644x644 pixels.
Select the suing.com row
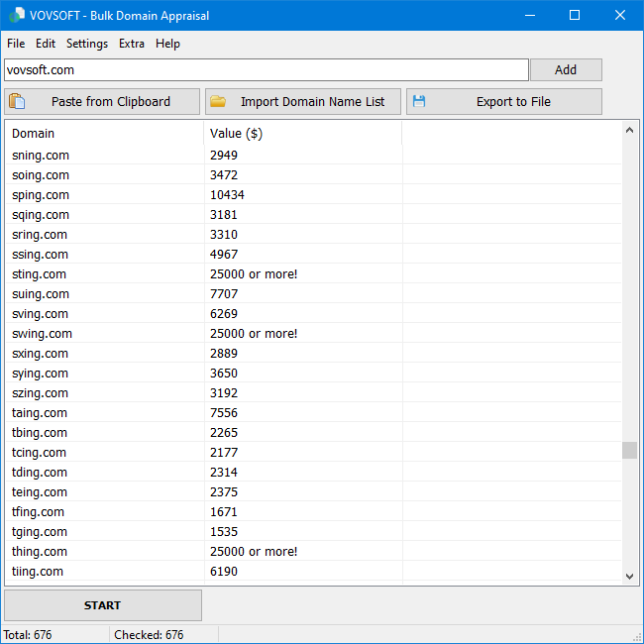tap(313, 294)
